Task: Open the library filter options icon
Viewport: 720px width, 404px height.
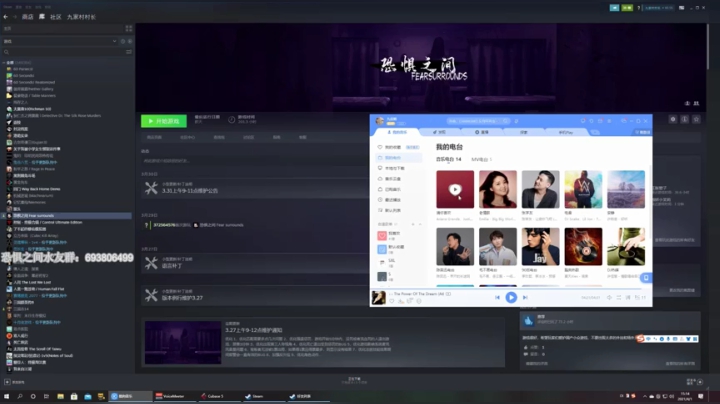Action: click(129, 52)
